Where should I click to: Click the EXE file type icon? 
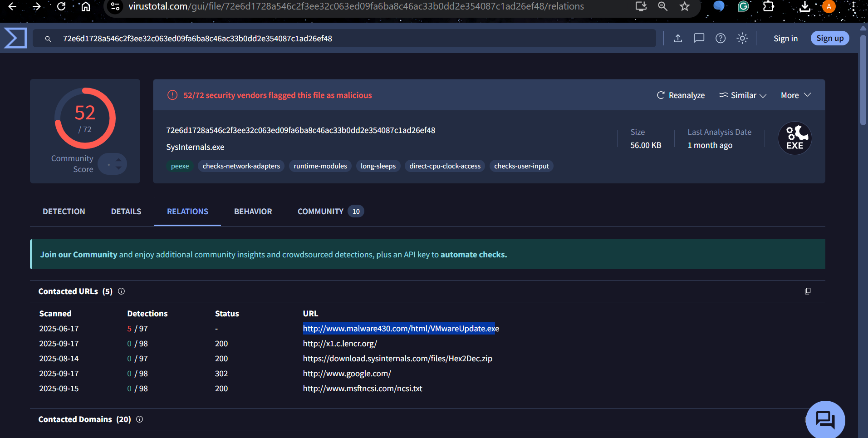click(795, 138)
